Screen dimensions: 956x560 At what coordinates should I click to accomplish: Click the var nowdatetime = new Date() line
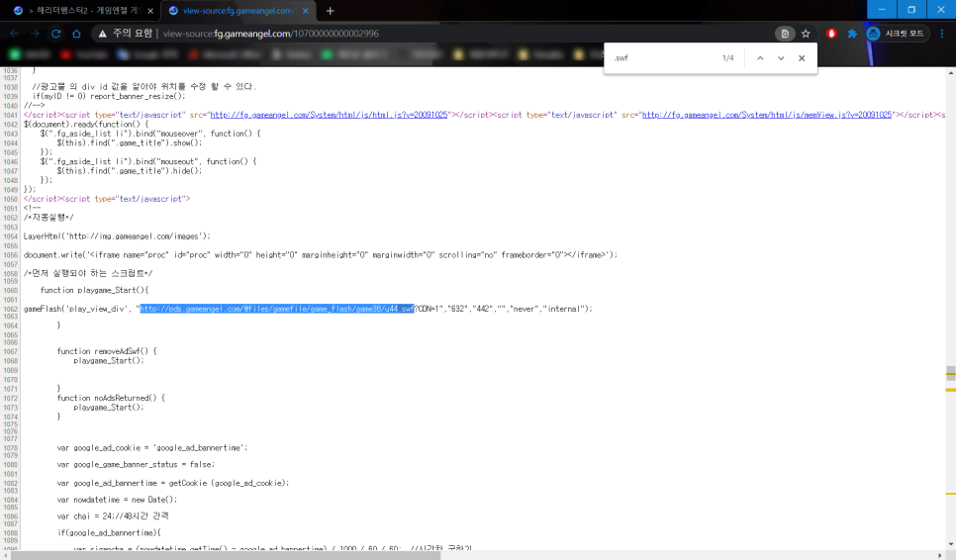click(117, 500)
